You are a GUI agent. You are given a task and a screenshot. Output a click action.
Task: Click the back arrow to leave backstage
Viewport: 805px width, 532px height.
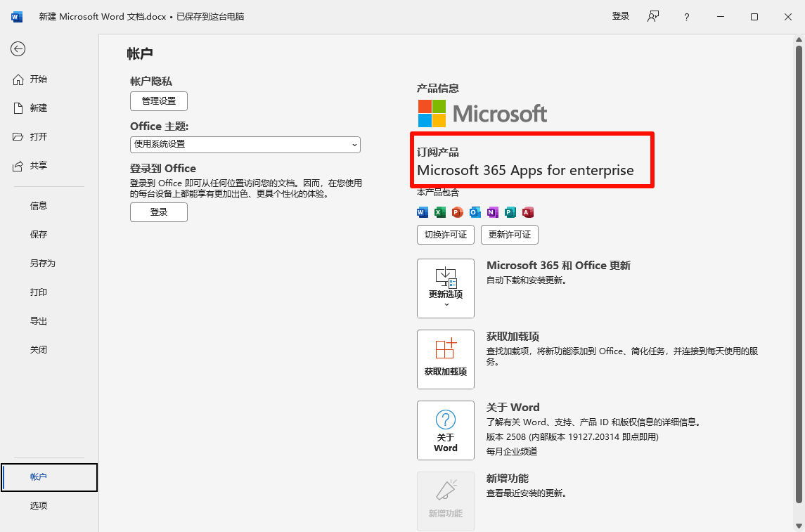pyautogui.click(x=18, y=49)
